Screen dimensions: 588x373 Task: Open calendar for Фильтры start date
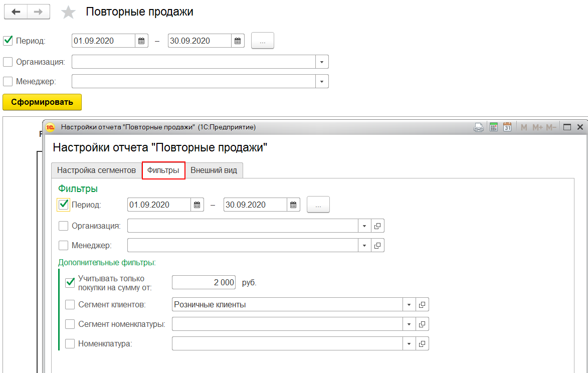(197, 205)
